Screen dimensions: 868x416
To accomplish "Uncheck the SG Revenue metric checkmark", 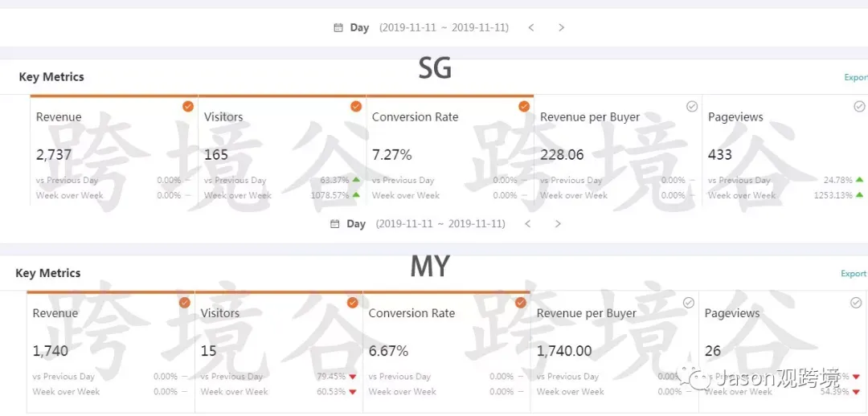I will [188, 106].
